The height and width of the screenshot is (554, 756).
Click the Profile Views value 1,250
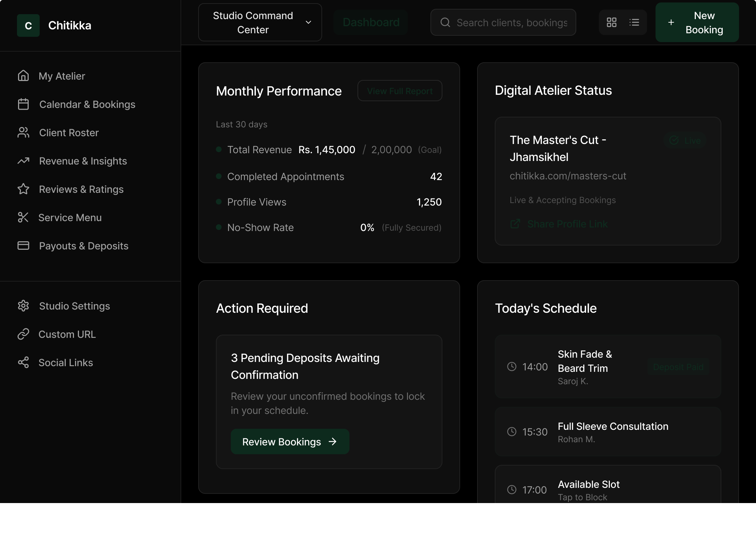tap(429, 202)
